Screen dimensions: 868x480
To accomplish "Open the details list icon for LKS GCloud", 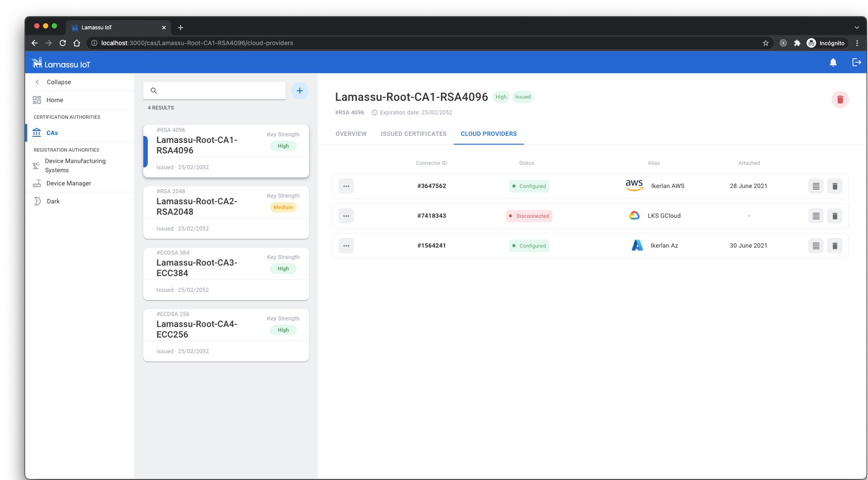I will pyautogui.click(x=815, y=216).
